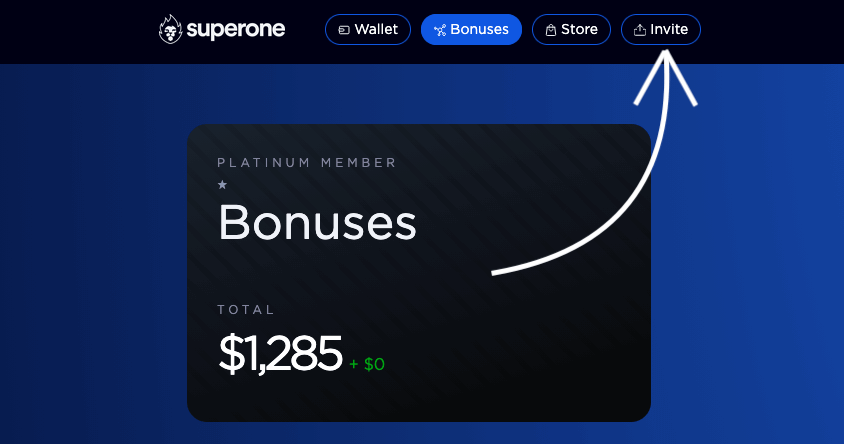The height and width of the screenshot is (444, 844).
Task: Open the Wallet tab
Action: pyautogui.click(x=368, y=29)
